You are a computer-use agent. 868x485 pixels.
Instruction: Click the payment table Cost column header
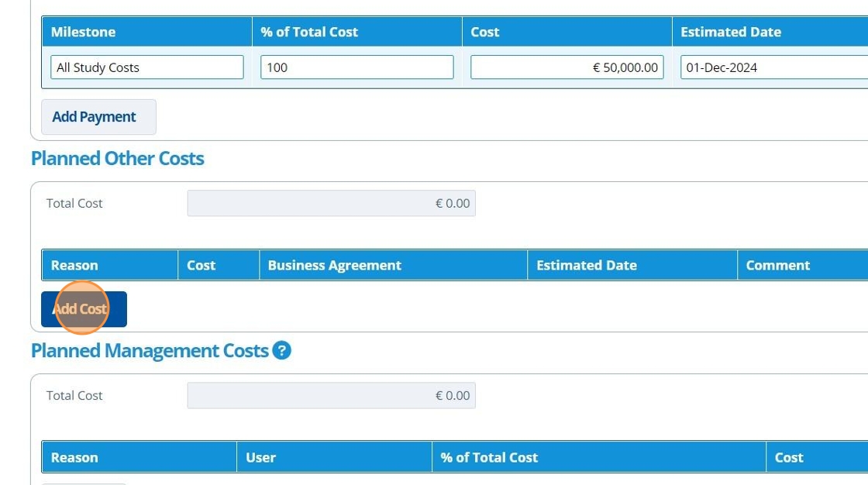(x=485, y=32)
